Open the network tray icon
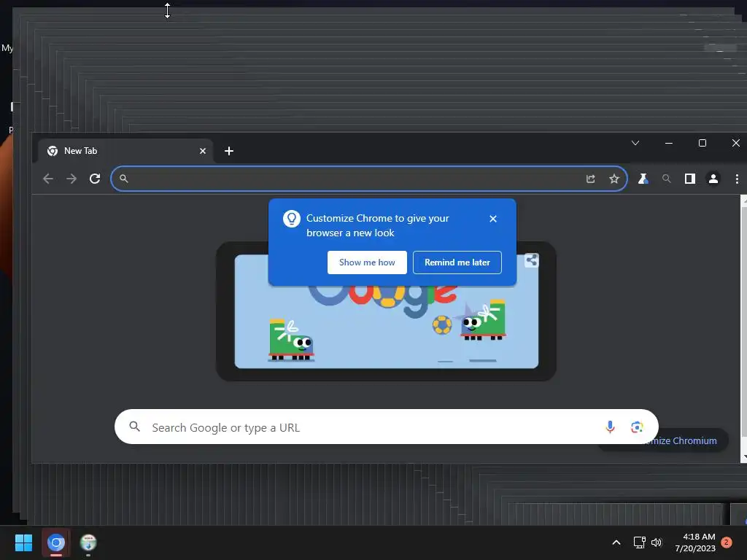Viewport: 747px width, 560px height. pos(639,542)
